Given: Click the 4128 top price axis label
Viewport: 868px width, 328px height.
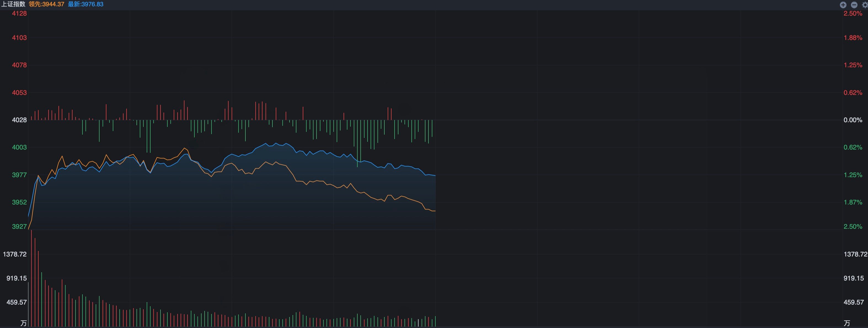Looking at the screenshot, I should click(x=19, y=14).
